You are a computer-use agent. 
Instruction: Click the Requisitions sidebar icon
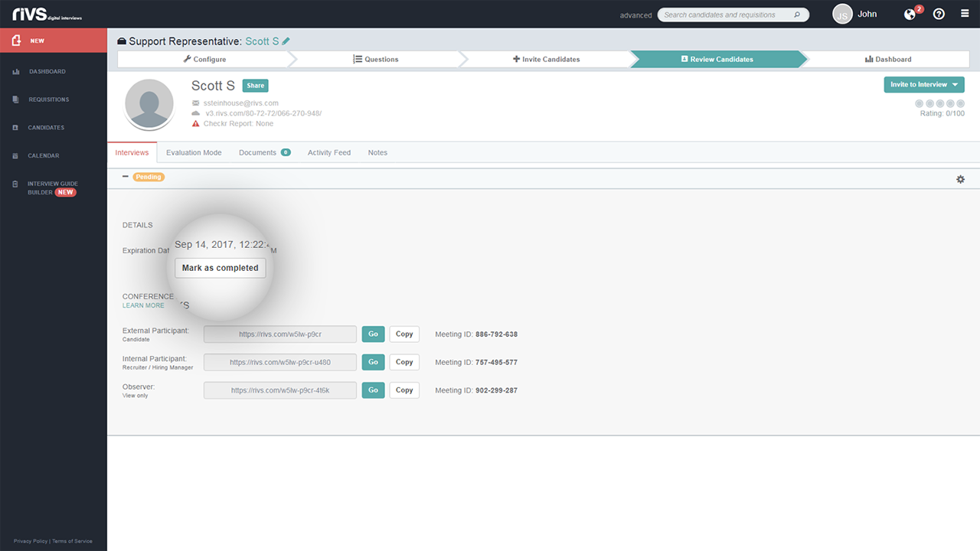16,99
